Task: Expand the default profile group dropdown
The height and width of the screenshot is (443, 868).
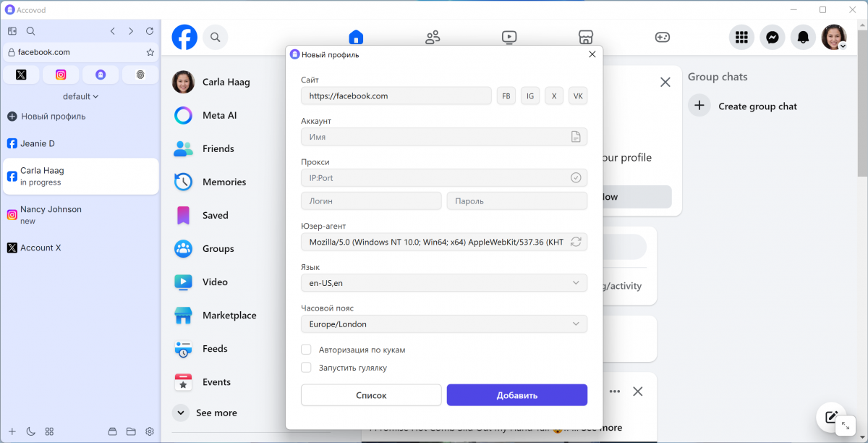Action: coord(80,96)
